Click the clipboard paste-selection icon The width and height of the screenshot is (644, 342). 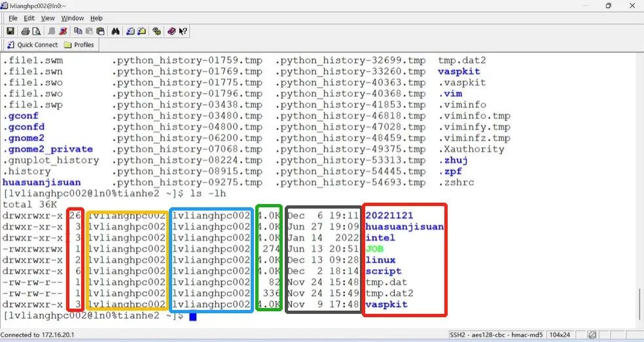tap(100, 31)
